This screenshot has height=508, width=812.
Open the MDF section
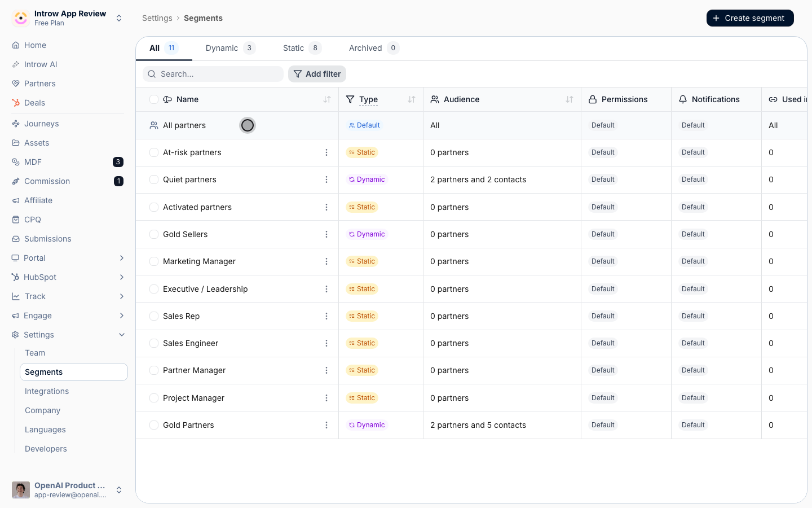[x=68, y=162]
